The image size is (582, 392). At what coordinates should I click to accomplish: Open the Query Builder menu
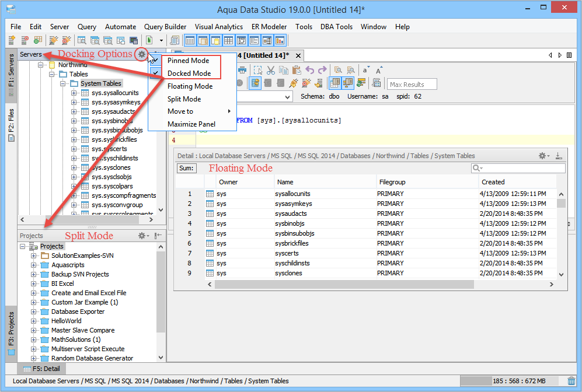click(x=165, y=27)
